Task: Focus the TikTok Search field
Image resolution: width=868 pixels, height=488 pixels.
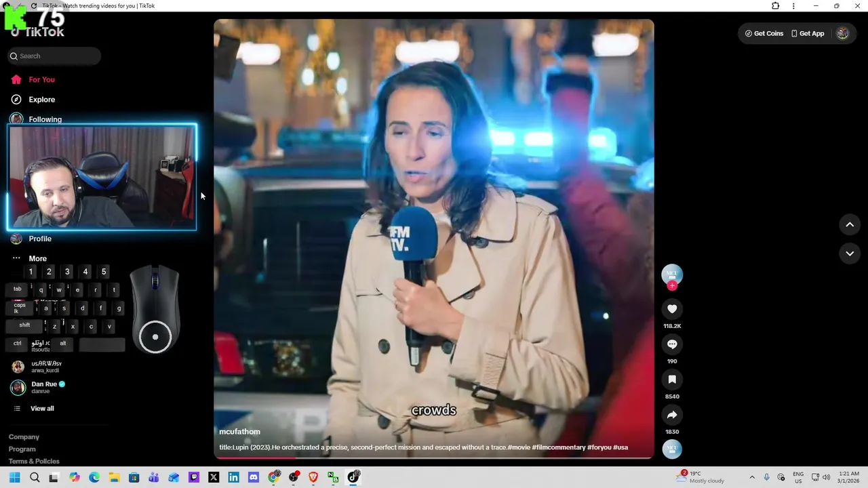Action: [54, 56]
